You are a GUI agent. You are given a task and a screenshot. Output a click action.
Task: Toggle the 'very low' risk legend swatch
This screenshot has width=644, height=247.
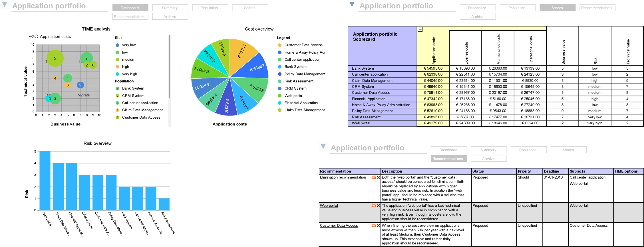tap(117, 45)
